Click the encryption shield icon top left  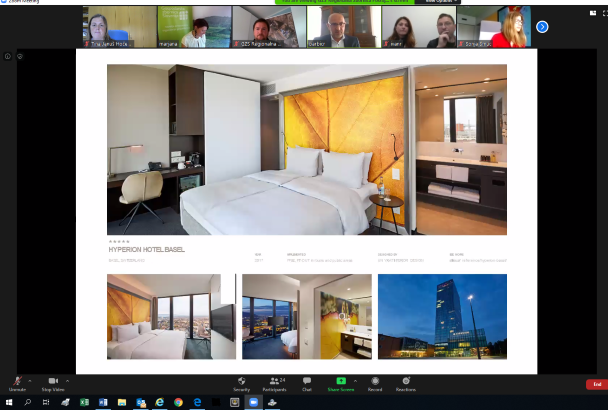click(20, 56)
